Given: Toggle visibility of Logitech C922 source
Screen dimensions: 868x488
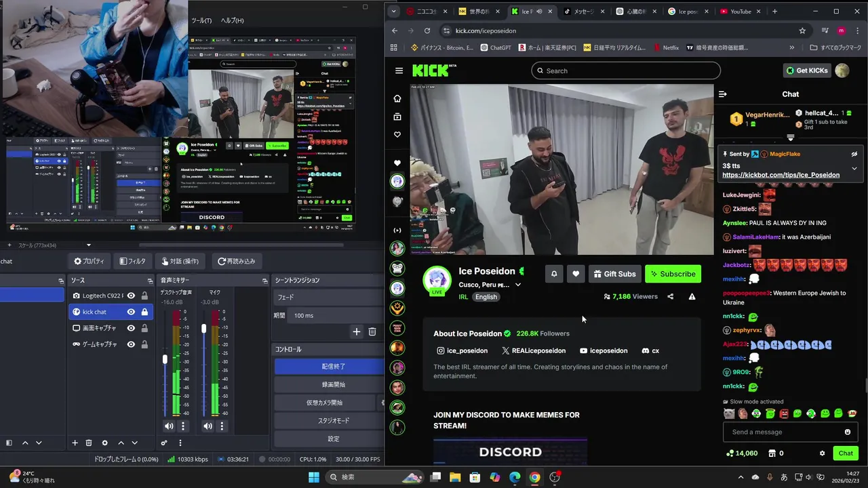Looking at the screenshot, I should [x=131, y=296].
